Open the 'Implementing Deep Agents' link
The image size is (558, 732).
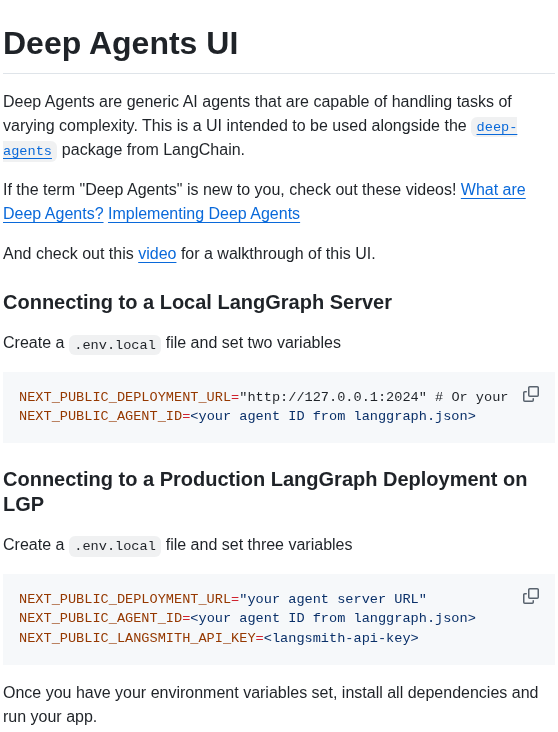pyautogui.click(x=204, y=214)
